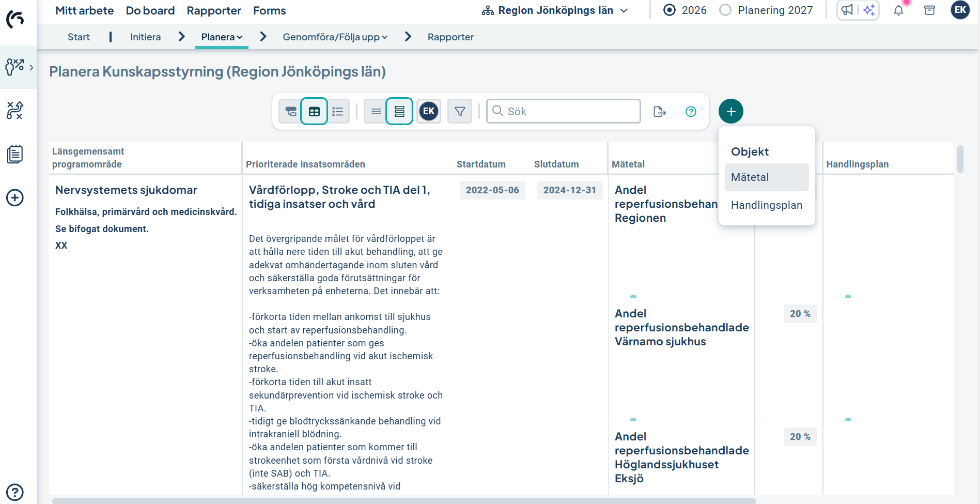Select the Planering 2027 radio button
Screen dimensions: 980x504
[725, 10]
